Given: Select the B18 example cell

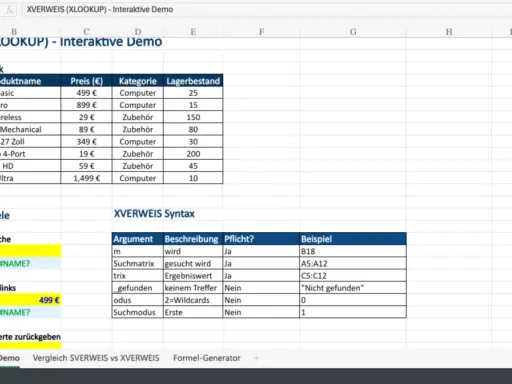Looking at the screenshot, I should click(x=353, y=251).
